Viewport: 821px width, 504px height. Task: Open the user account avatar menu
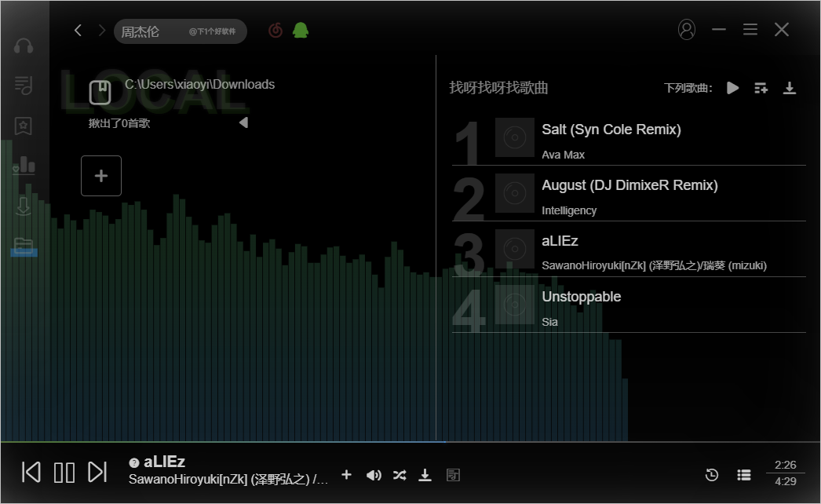click(x=687, y=29)
